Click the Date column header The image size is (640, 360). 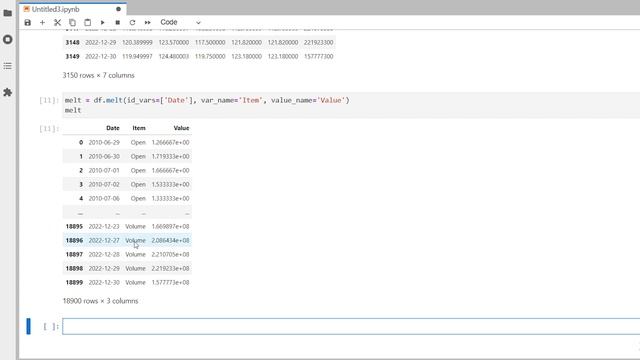pos(113,128)
